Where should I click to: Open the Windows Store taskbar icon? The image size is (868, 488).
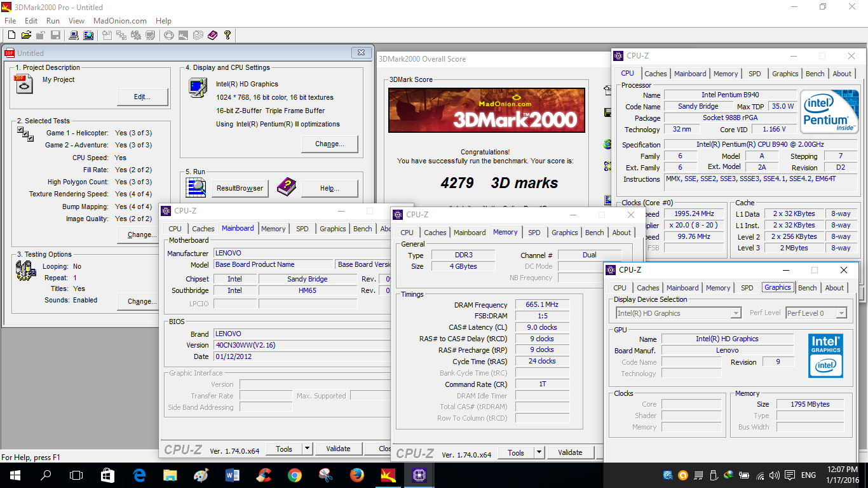click(107, 475)
